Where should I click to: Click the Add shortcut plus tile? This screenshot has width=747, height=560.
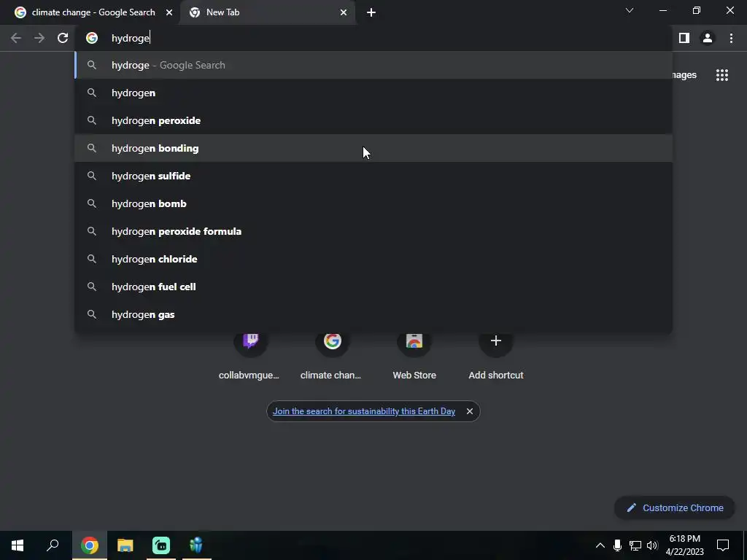click(496, 356)
